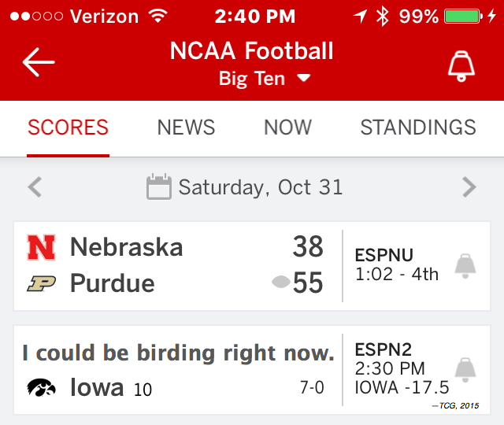Open the calendar date picker icon
This screenshot has height=425, width=504.
(159, 187)
